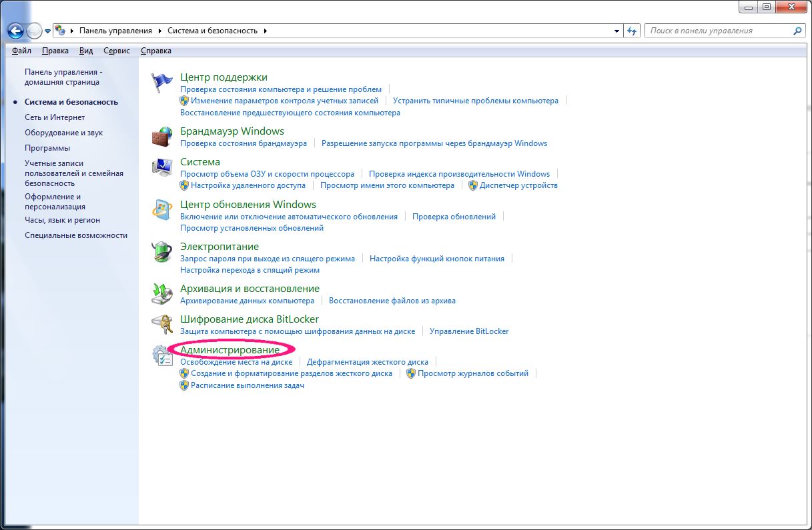
Task: Click the Архивация и восстановление icon
Action: click(162, 294)
